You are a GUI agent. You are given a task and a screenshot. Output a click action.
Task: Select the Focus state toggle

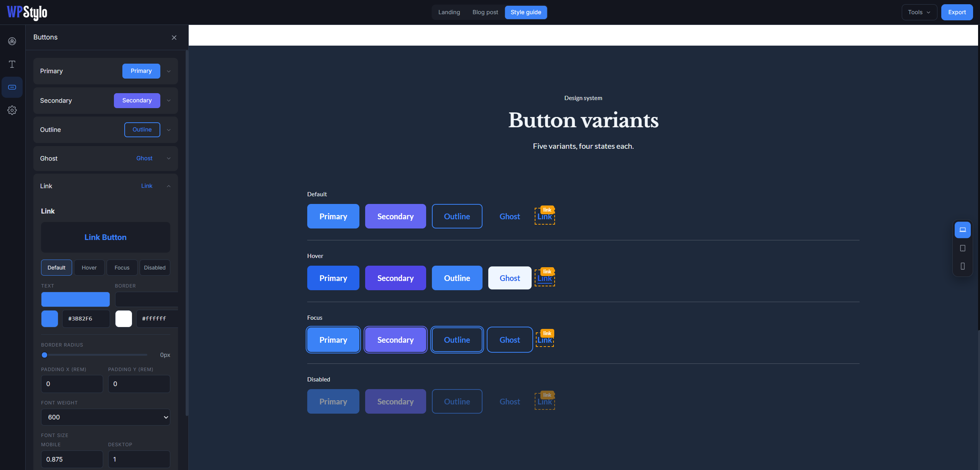[x=122, y=268]
